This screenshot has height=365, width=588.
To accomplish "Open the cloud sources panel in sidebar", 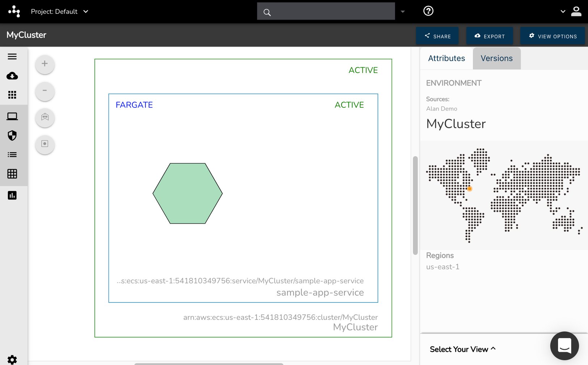I will click(12, 76).
